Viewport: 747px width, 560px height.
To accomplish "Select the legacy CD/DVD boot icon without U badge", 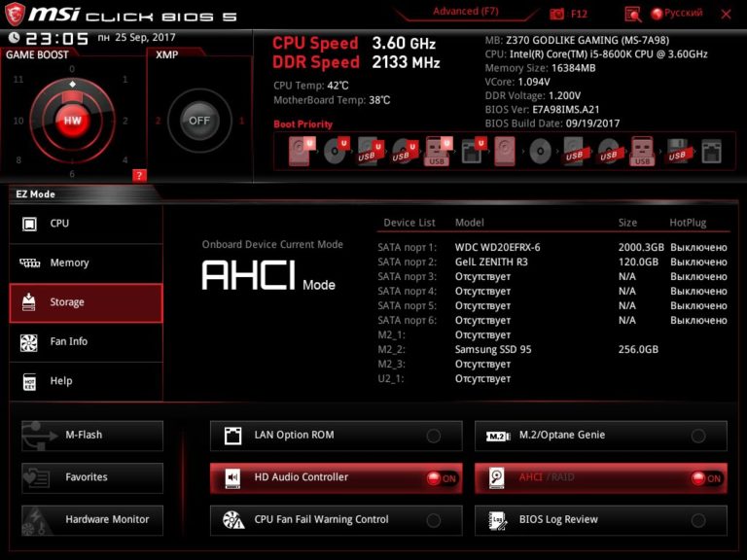I will [540, 152].
